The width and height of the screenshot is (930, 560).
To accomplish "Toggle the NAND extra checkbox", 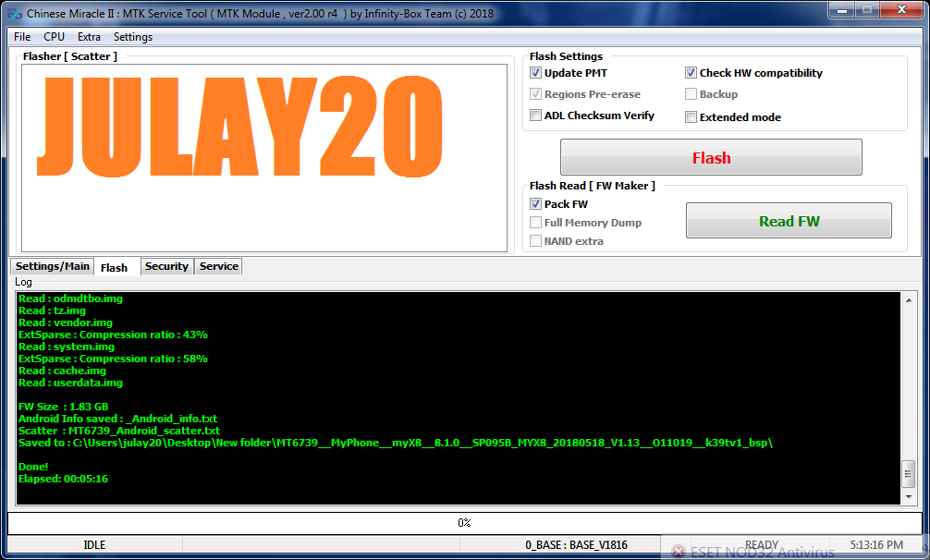I will (535, 240).
